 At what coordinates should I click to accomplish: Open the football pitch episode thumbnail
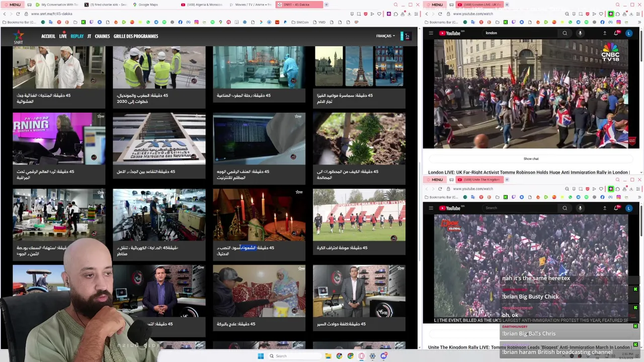coord(359,215)
